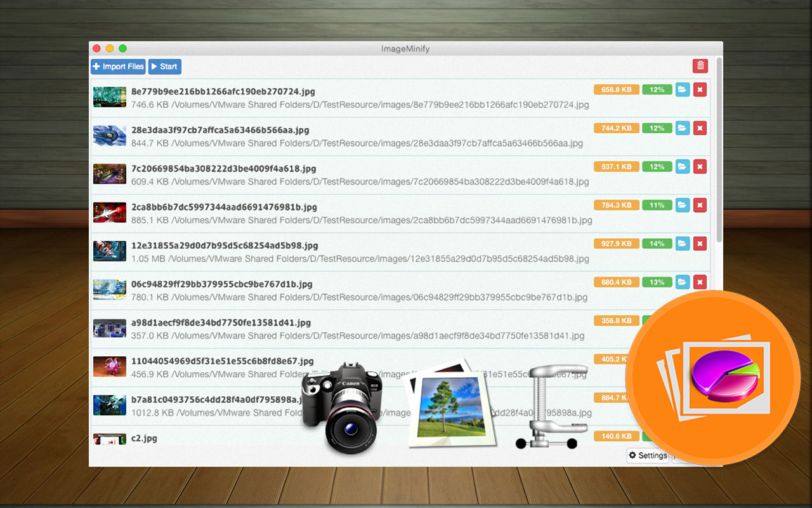Screen dimensions: 812x508
Task: Click the vertical scrollbar of the file list
Action: pos(719,149)
